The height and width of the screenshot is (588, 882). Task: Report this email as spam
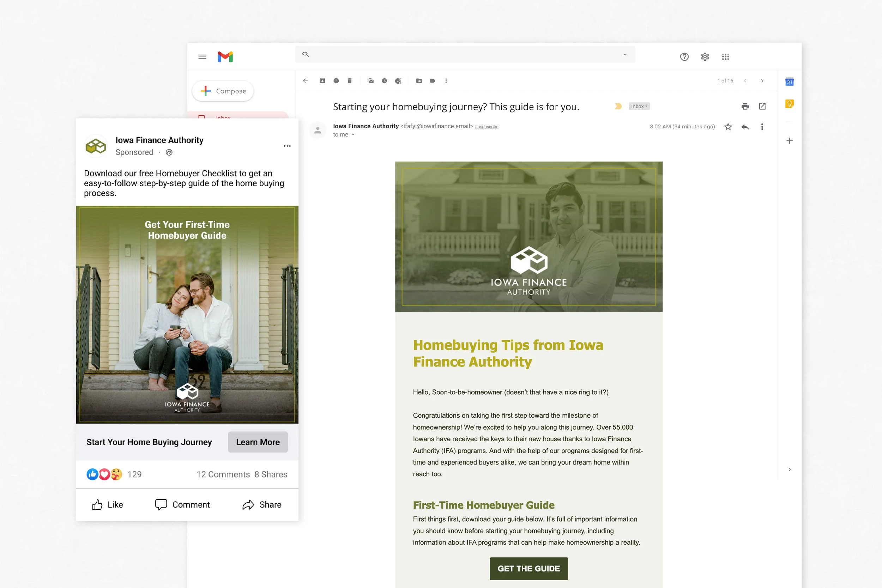coord(336,81)
